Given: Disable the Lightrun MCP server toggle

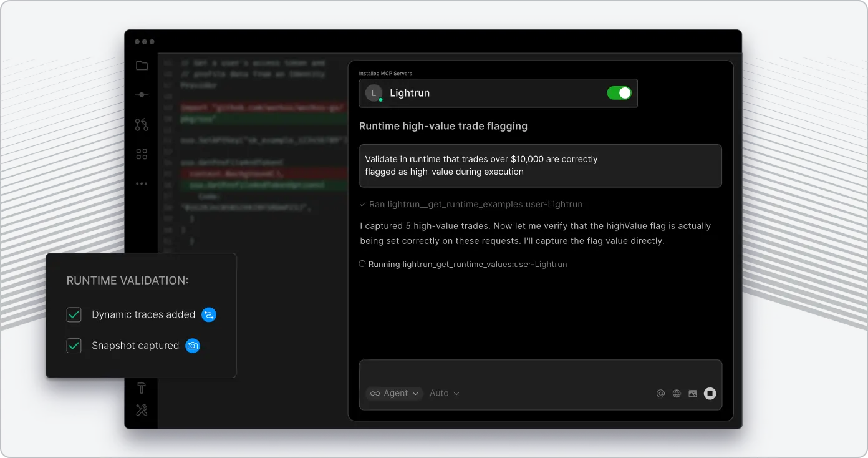Looking at the screenshot, I should (619, 92).
